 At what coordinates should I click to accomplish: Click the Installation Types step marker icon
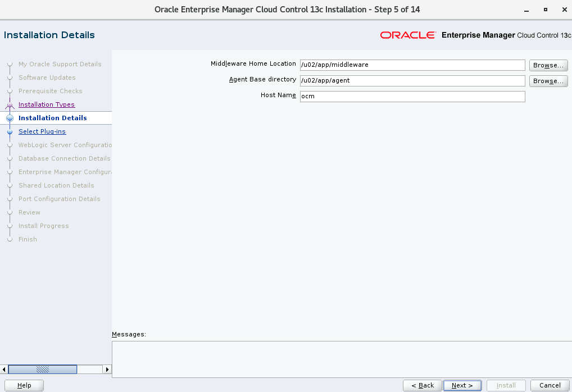pyautogui.click(x=10, y=104)
